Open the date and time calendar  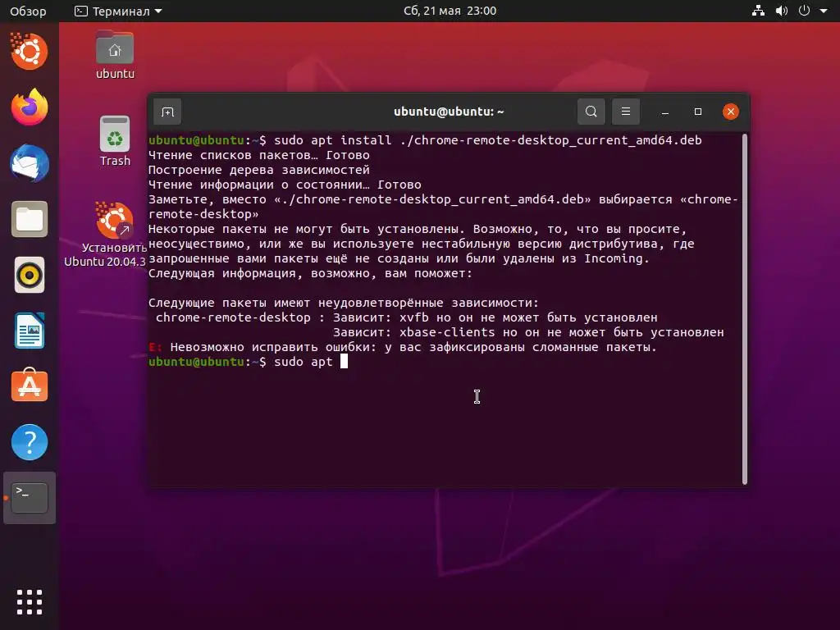click(450, 11)
